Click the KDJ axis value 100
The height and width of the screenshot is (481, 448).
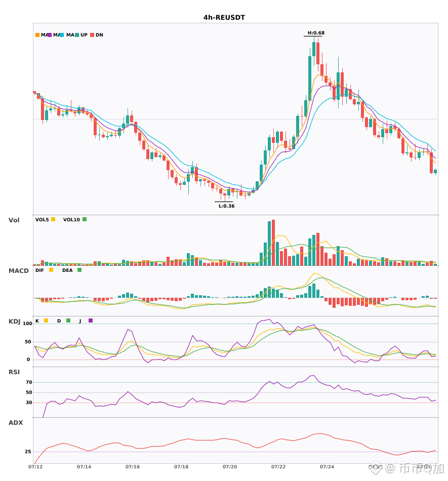[x=28, y=324]
